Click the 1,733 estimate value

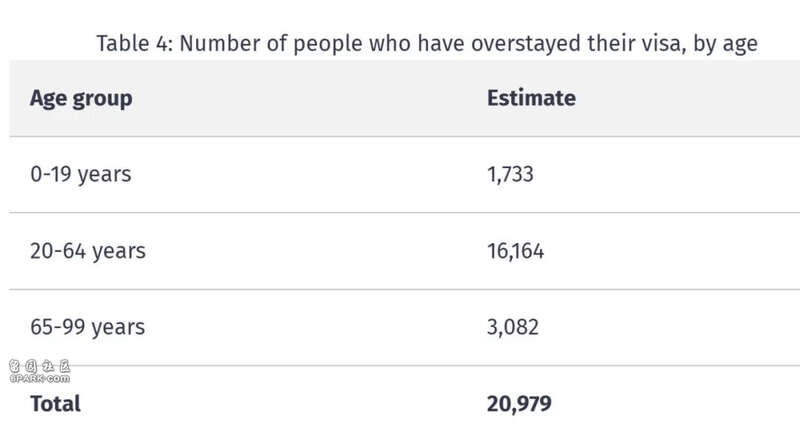coord(510,174)
